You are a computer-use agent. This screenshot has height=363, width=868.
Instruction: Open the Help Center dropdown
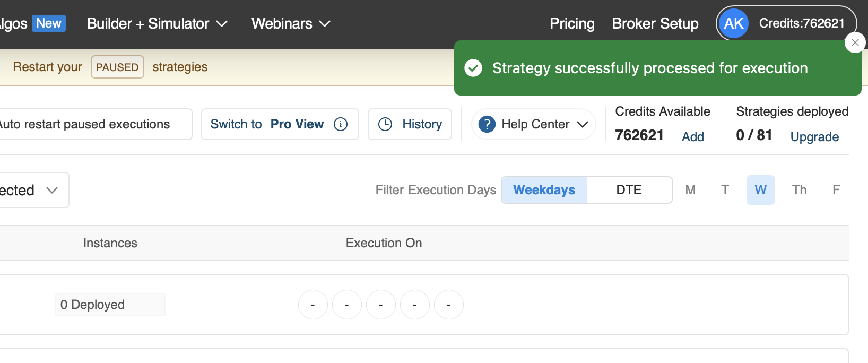click(x=534, y=124)
